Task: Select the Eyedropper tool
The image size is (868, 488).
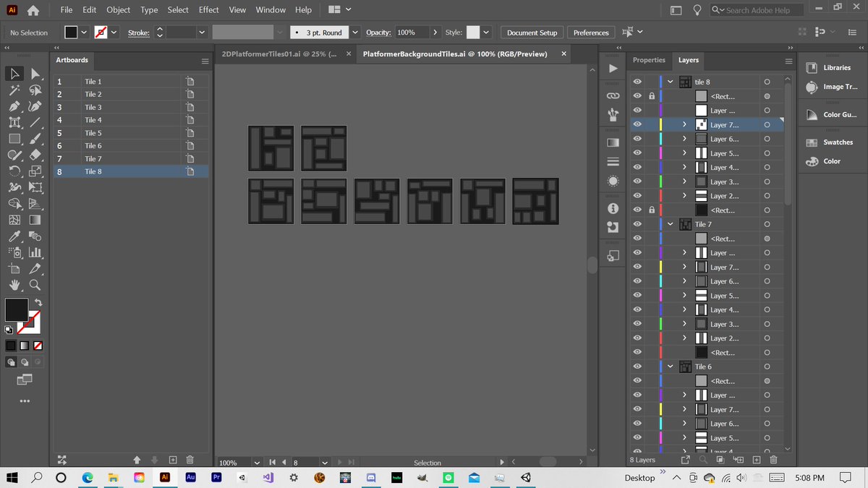Action: 14,236
